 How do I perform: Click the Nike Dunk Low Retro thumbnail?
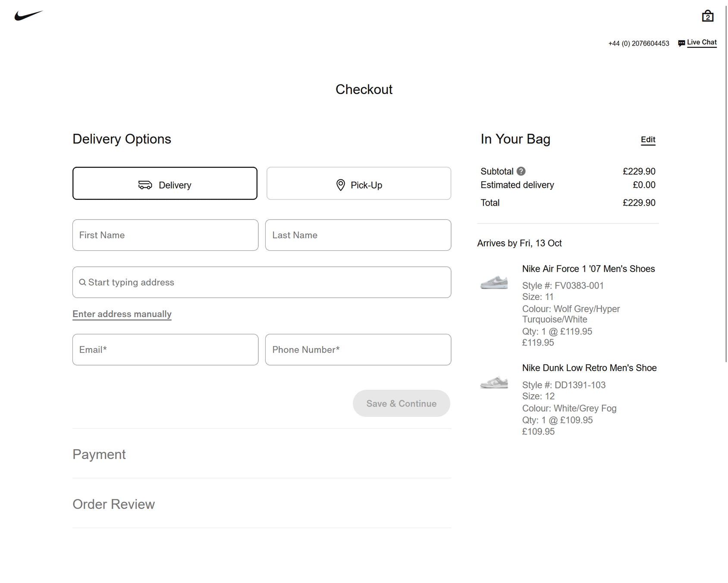[494, 382]
